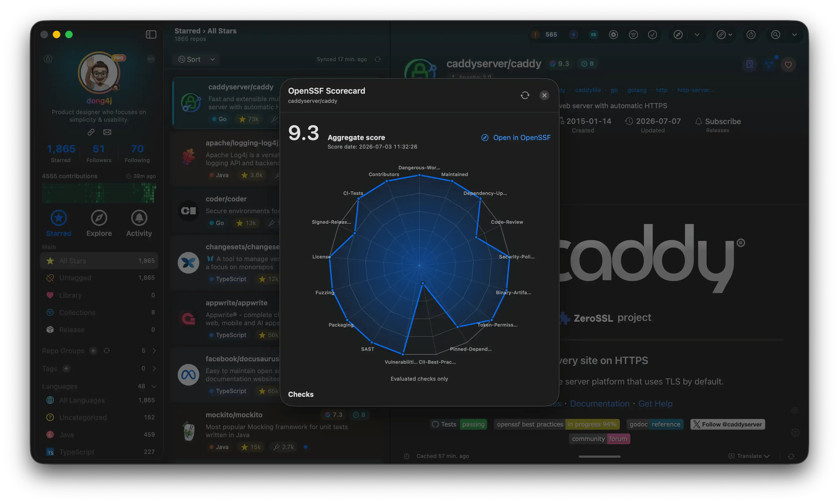The width and height of the screenshot is (839, 504).
Task: Click the B grade badge by repo title
Action: 588,64
